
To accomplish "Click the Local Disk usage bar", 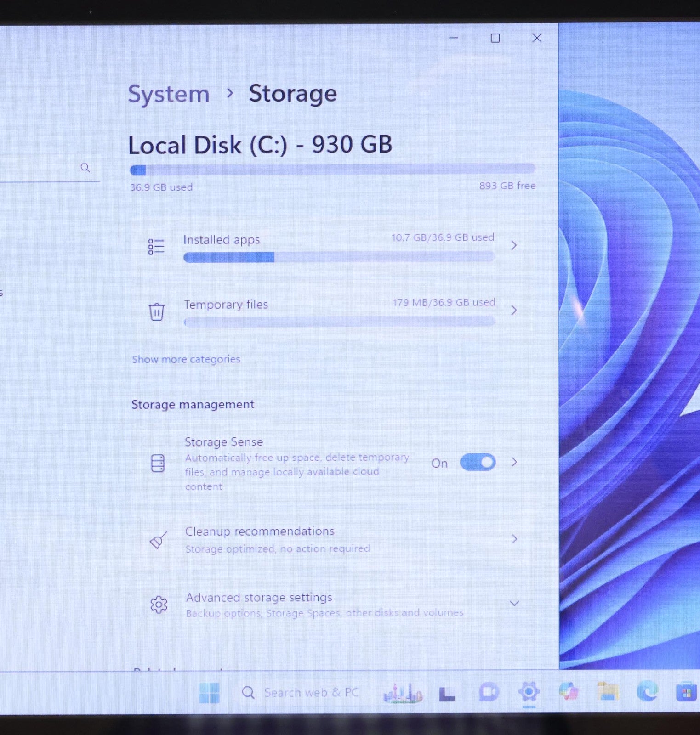I will click(x=332, y=170).
